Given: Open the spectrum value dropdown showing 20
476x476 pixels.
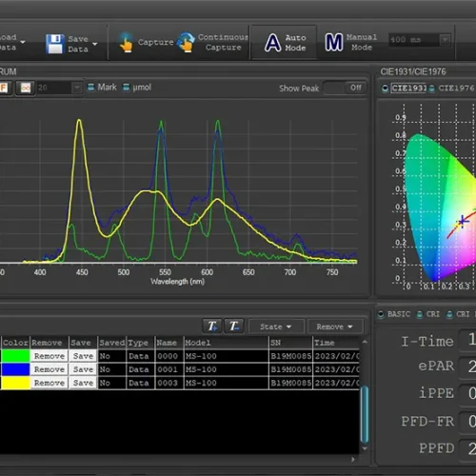Looking at the screenshot, I should [76, 88].
